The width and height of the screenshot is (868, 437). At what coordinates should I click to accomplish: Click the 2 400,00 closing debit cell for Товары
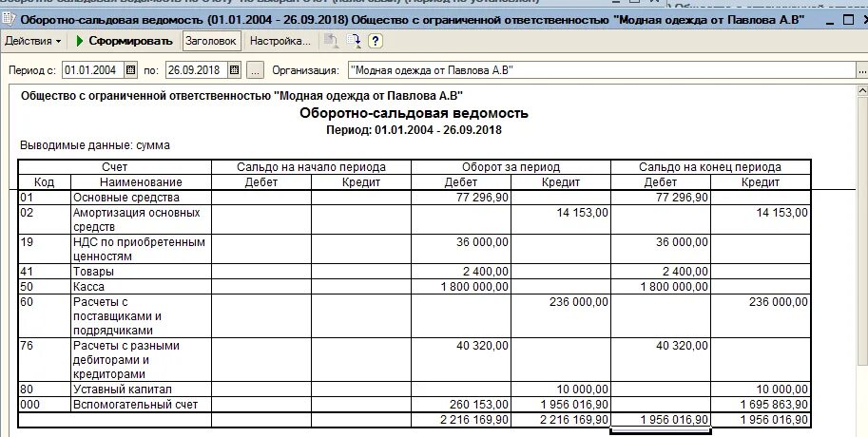pos(661,272)
